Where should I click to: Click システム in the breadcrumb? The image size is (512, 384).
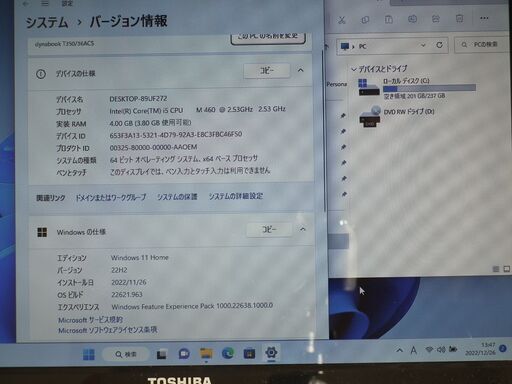coord(47,23)
